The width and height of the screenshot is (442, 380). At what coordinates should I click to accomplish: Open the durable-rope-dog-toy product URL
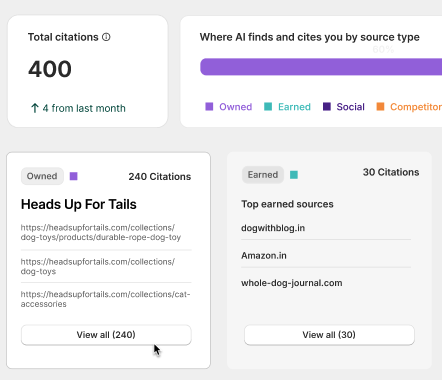coord(101,232)
